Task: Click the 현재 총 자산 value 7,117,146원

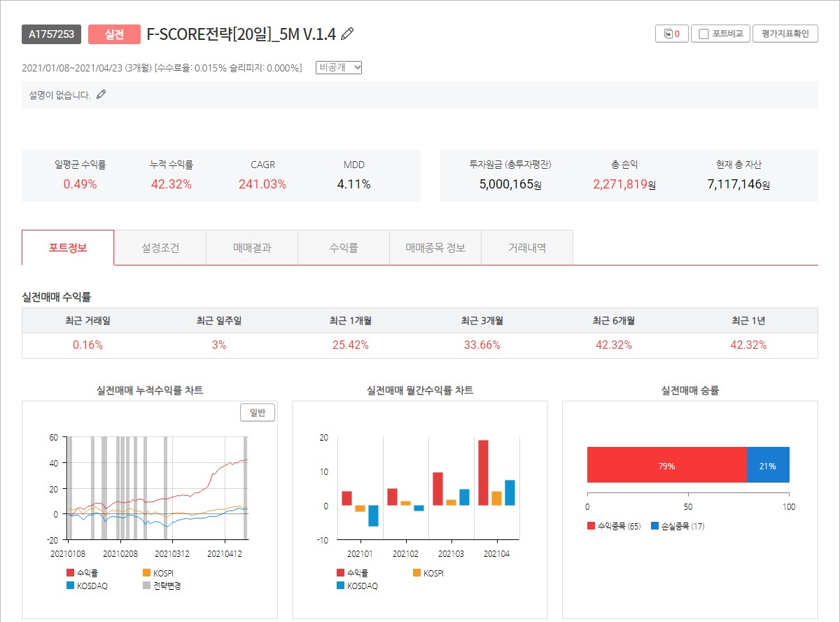Action: (x=738, y=185)
